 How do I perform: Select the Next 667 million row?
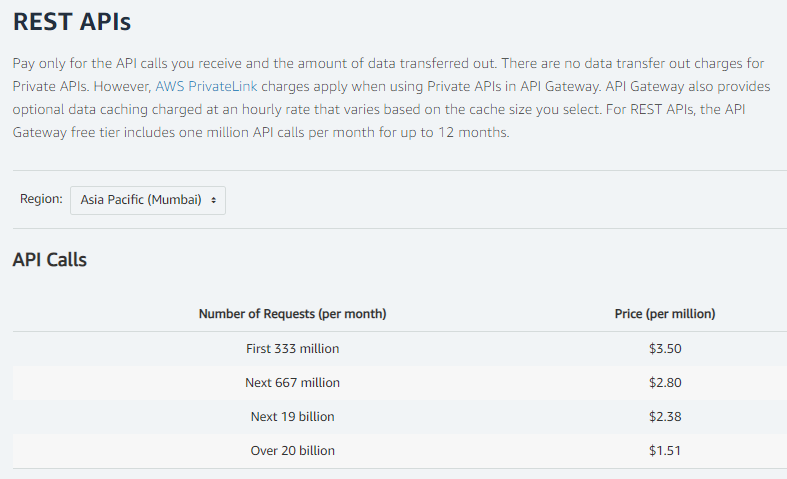(292, 383)
